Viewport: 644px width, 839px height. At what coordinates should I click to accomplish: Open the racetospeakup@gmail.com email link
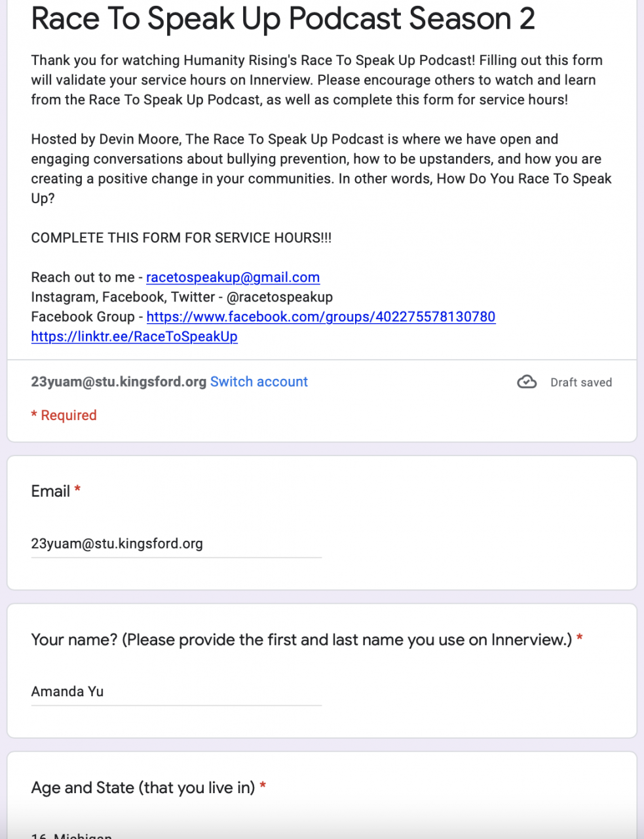point(233,277)
